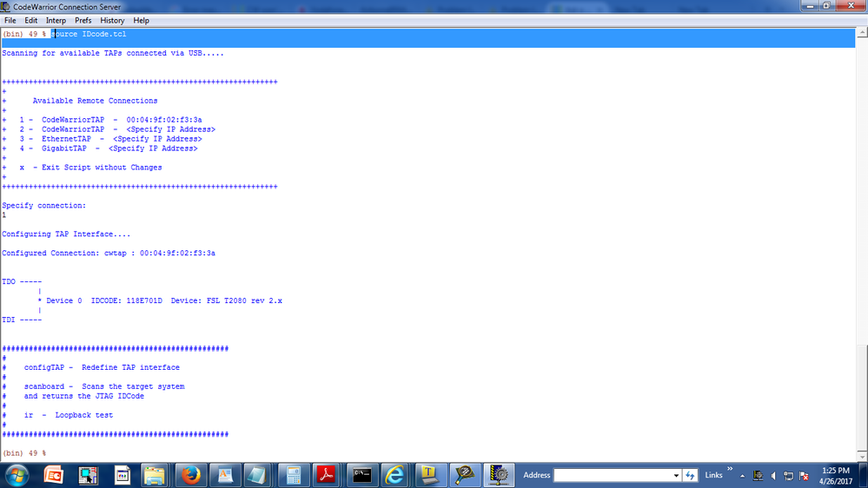This screenshot has width=868, height=488.
Task: Click the 'Specify connection:' prompt text
Action: (x=43, y=206)
